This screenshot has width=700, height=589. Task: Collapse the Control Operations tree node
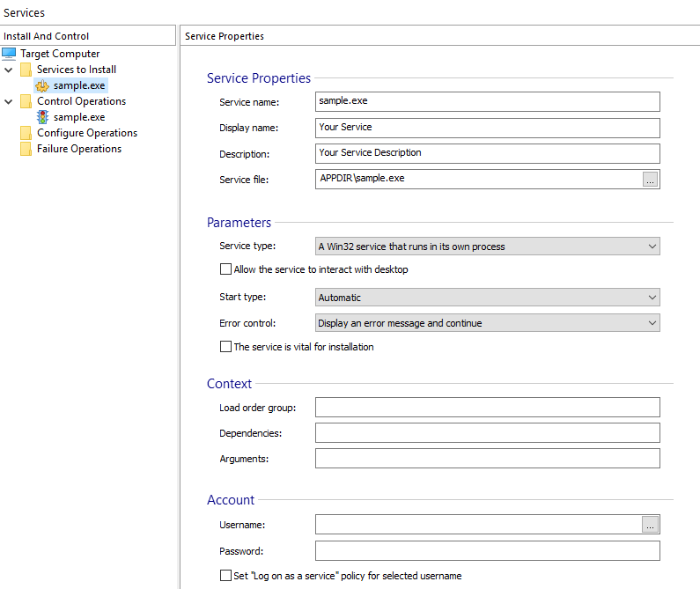tap(9, 102)
